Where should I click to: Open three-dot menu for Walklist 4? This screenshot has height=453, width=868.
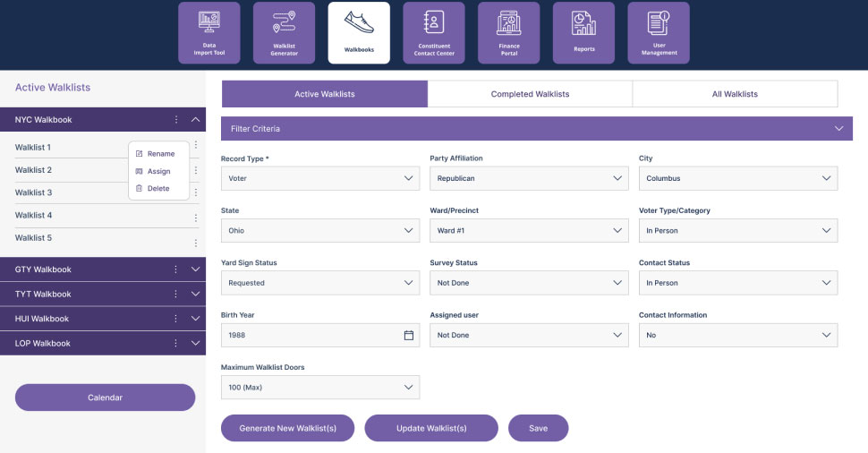coord(196,217)
